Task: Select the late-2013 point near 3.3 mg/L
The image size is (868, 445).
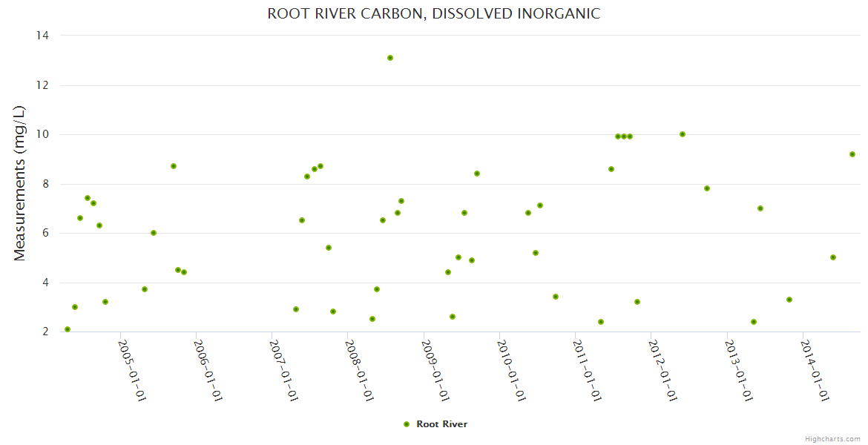Action: point(789,300)
